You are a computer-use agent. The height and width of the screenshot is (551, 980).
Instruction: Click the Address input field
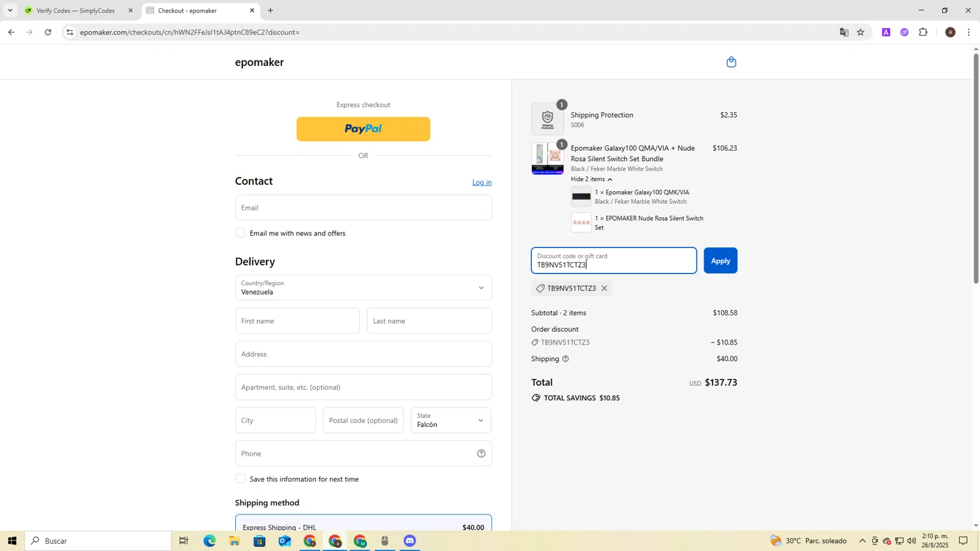(363, 354)
